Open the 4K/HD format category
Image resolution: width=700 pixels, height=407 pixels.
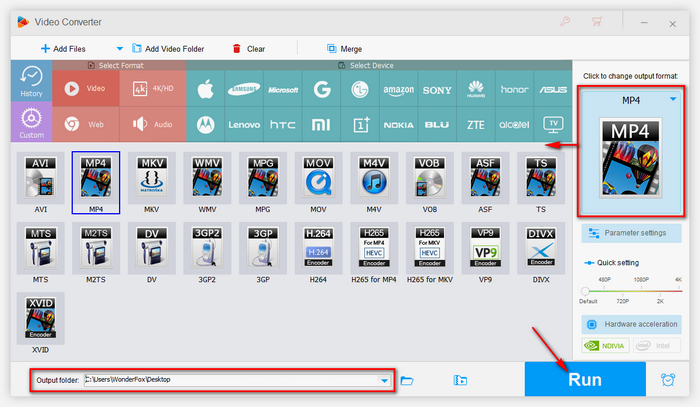click(153, 88)
